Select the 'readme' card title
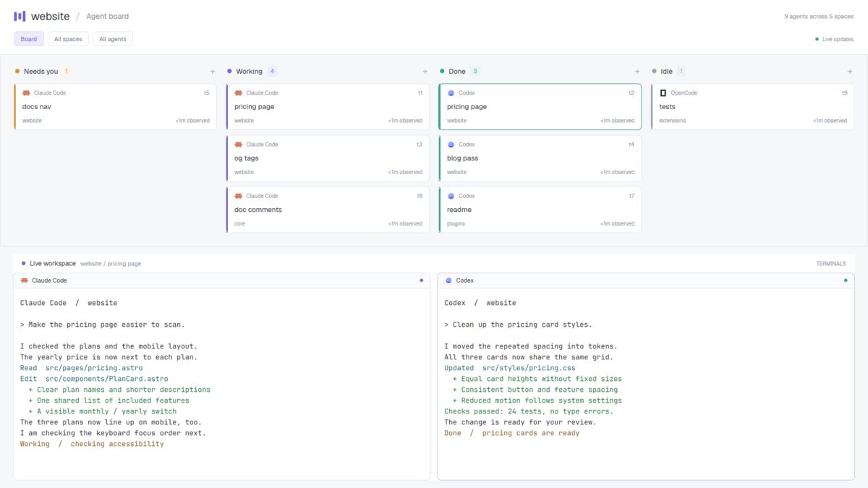Image resolution: width=868 pixels, height=488 pixels. tap(459, 210)
